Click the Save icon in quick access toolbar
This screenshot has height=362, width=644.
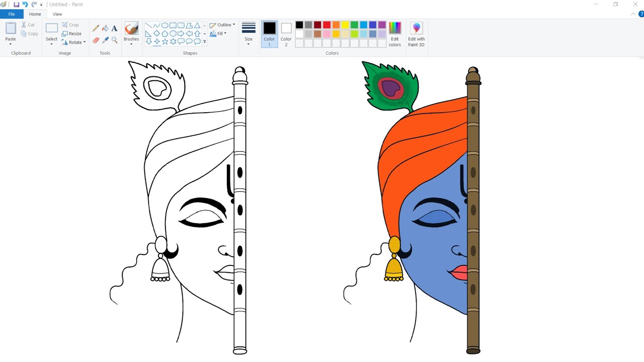click(16, 5)
